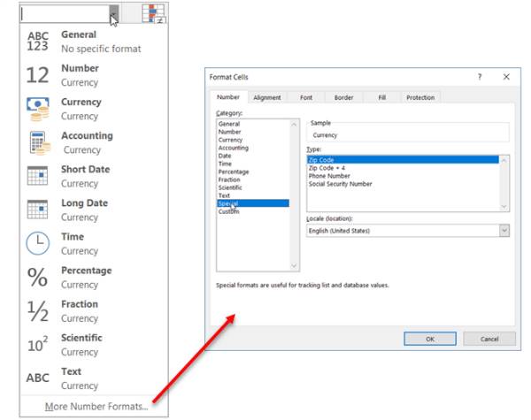Click the Format Cells help question mark
531x420 pixels.
pos(480,77)
